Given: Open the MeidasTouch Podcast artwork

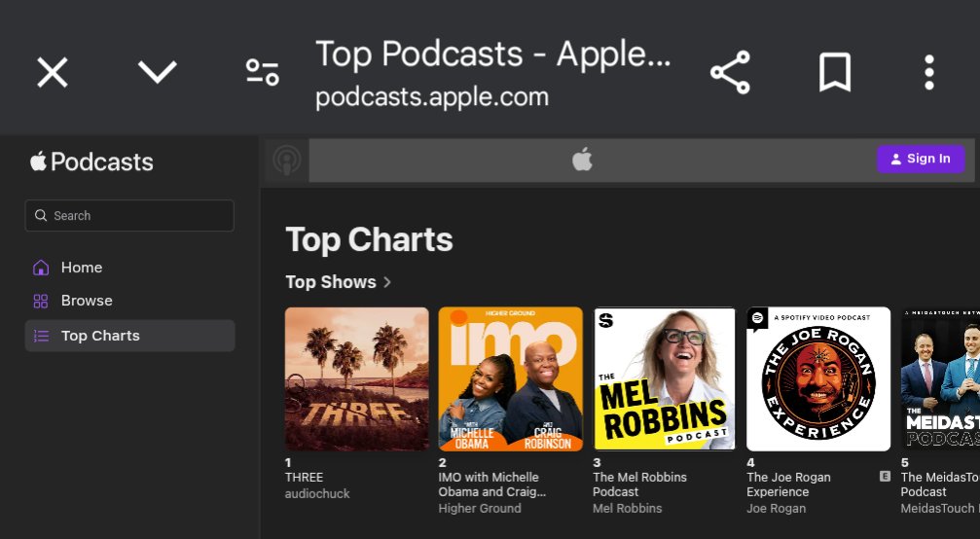Looking at the screenshot, I should (x=941, y=378).
